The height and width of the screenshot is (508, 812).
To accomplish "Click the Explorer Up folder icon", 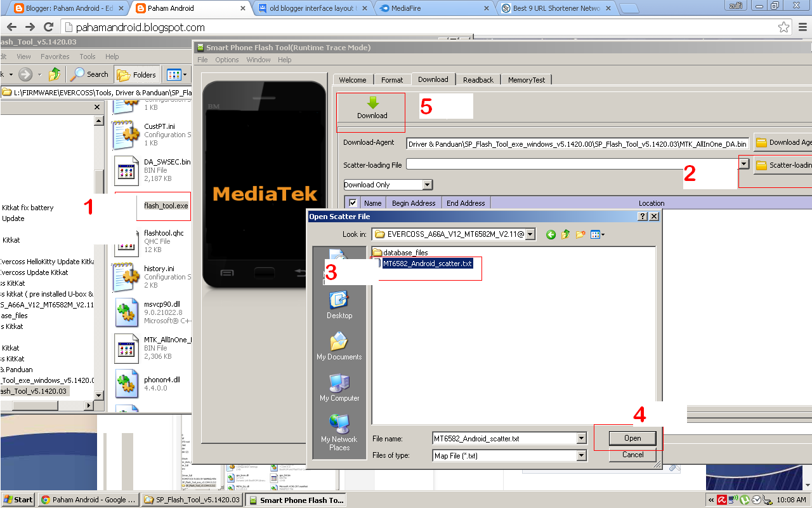I will (55, 74).
